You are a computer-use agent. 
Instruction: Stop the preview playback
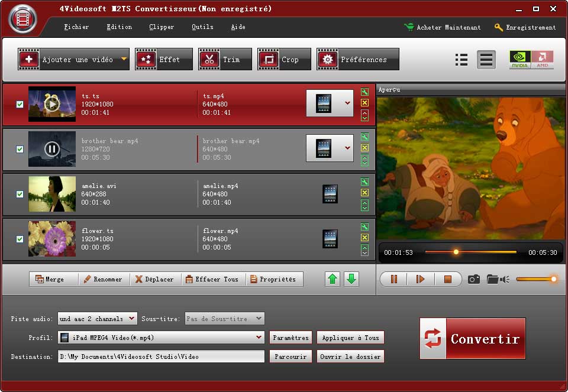click(x=448, y=279)
